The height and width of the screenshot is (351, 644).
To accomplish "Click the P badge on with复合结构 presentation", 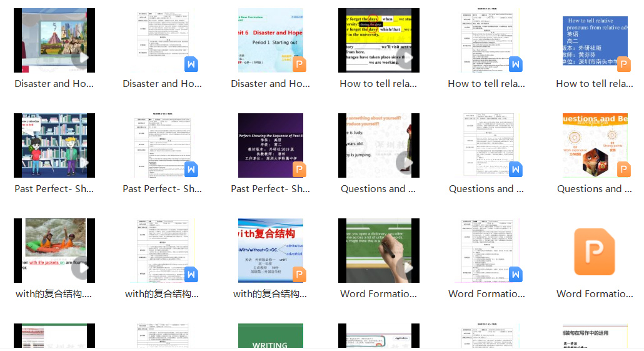I will tap(299, 275).
